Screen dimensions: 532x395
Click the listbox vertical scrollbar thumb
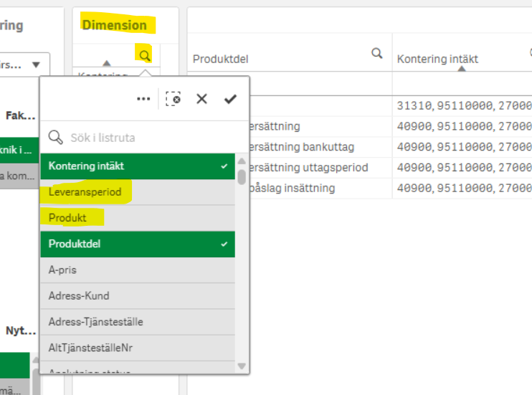click(x=242, y=176)
